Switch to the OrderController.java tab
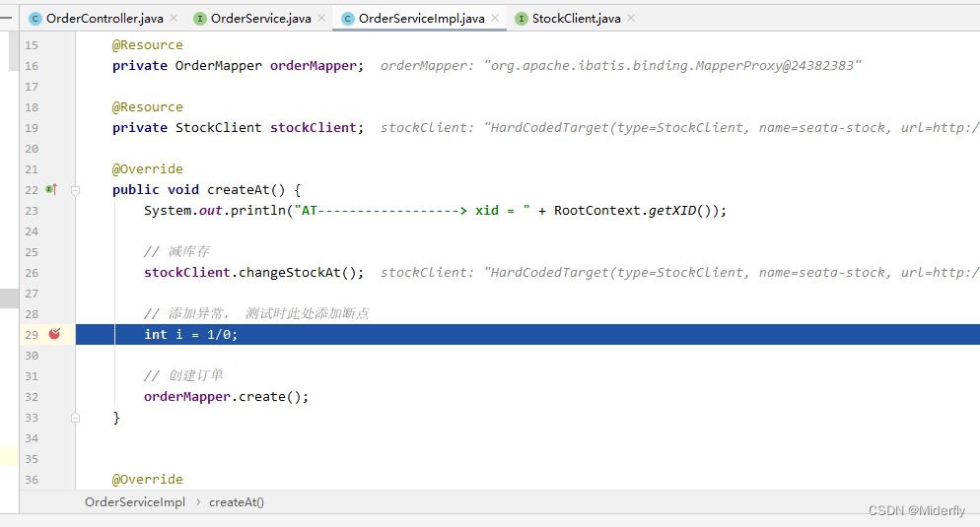 [105, 19]
